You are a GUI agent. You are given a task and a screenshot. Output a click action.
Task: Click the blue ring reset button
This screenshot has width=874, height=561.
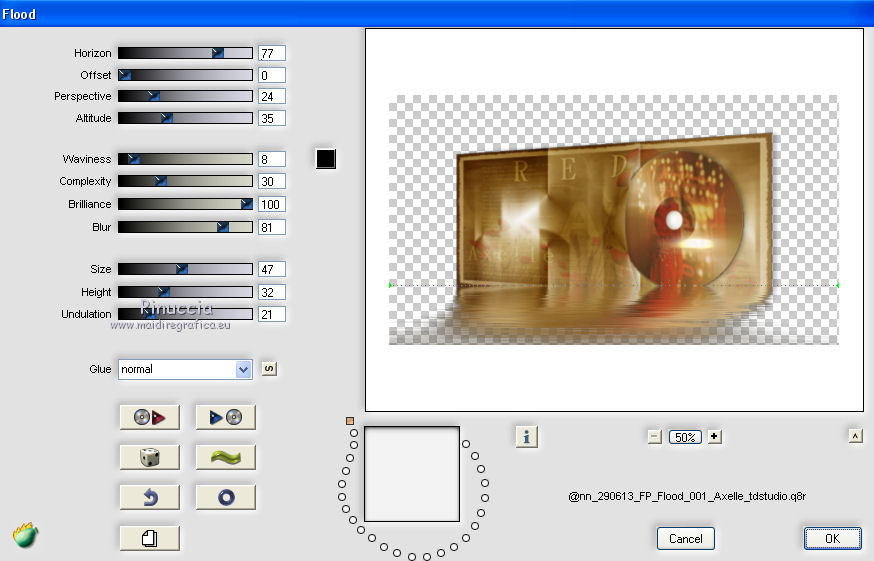pyautogui.click(x=225, y=497)
